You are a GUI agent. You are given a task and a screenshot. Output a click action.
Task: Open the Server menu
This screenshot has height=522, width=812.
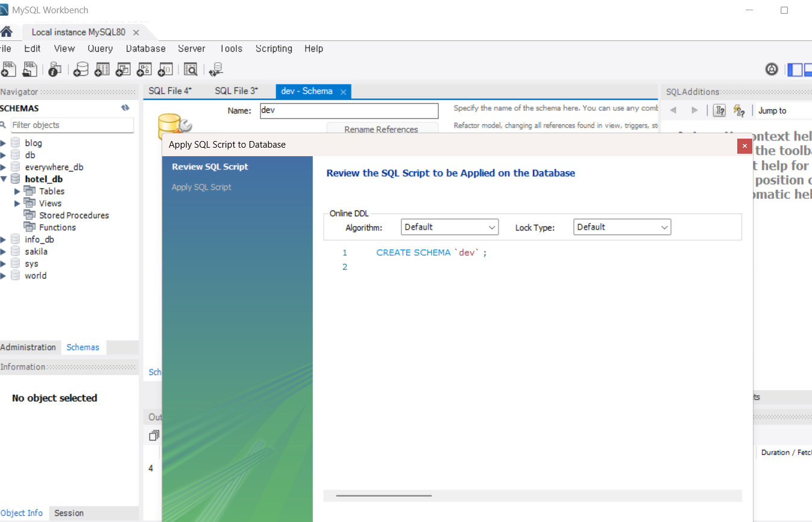[192, 49]
